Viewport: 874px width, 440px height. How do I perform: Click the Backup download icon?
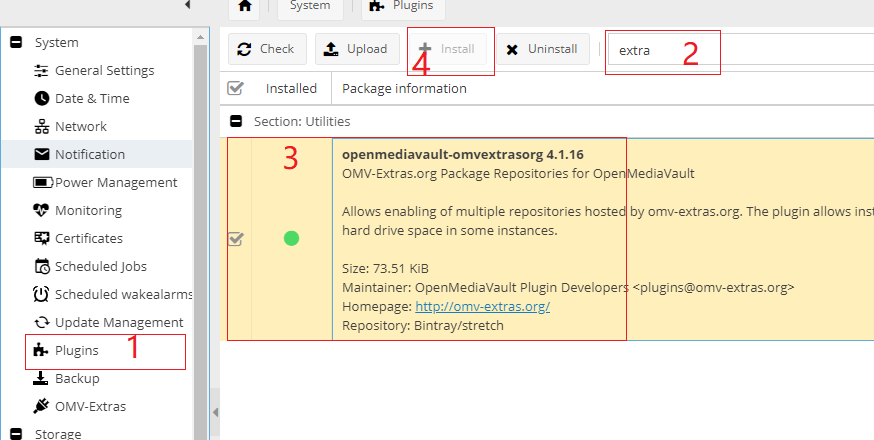tap(41, 378)
